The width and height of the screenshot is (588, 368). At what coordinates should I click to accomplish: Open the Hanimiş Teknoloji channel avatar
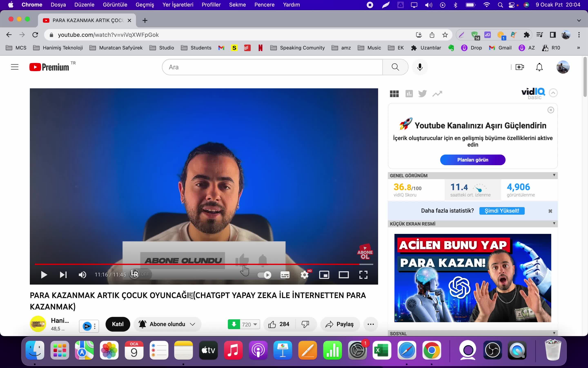tap(38, 324)
